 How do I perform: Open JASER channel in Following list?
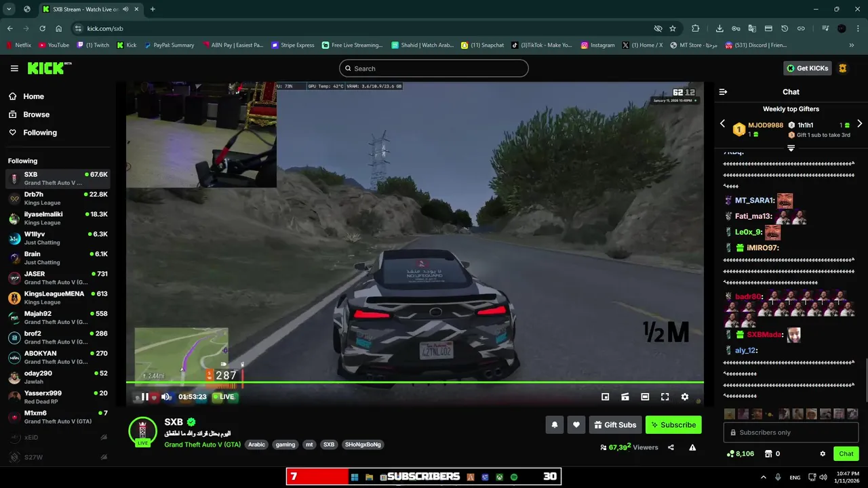pyautogui.click(x=58, y=278)
